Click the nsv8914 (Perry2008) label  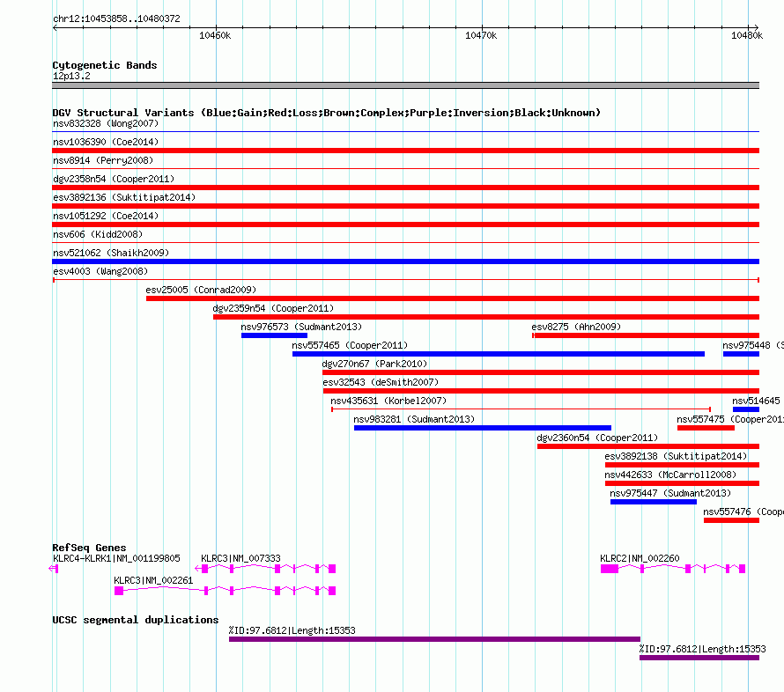click(103, 160)
